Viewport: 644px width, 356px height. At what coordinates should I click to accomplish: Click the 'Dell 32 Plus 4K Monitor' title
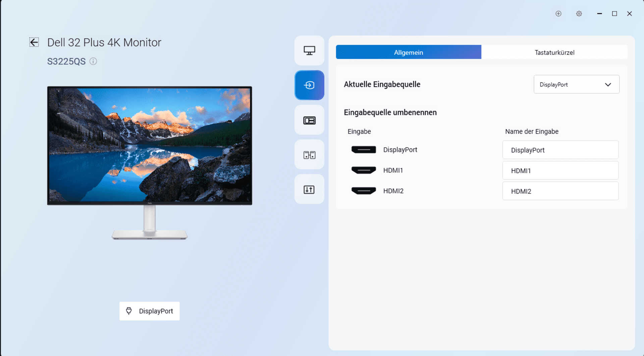click(x=104, y=42)
